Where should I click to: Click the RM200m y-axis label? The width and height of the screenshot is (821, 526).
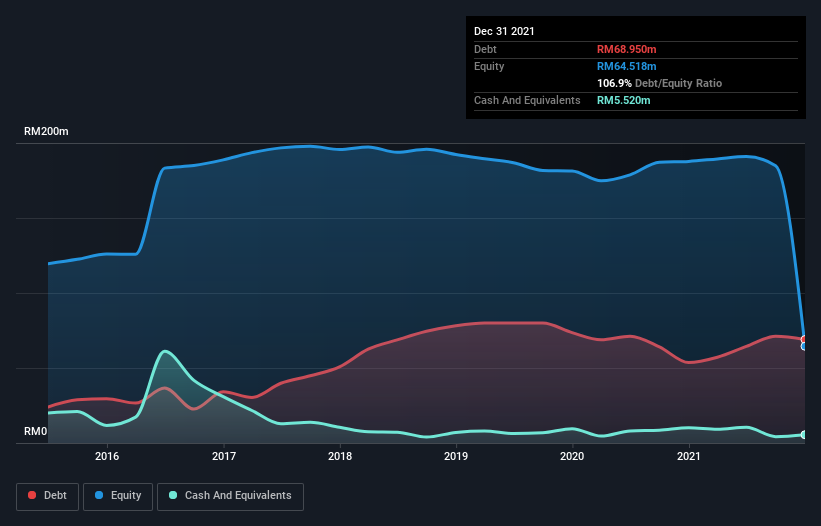pos(46,131)
